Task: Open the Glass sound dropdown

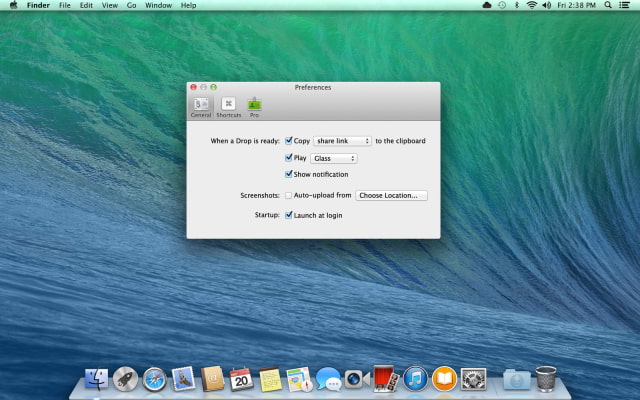Action: tap(334, 158)
